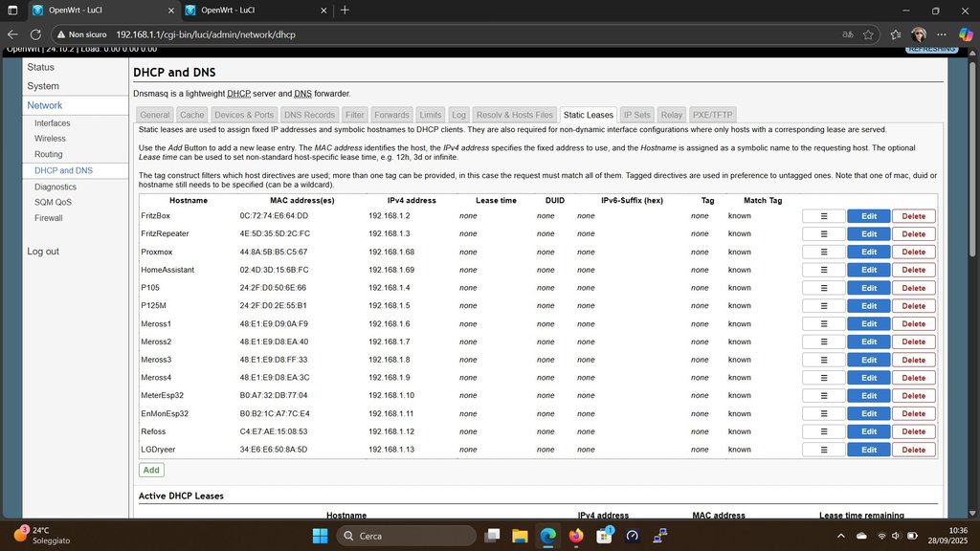Open the Firewall page in the sidebar
Image resolution: width=980 pixels, height=551 pixels.
(x=48, y=218)
